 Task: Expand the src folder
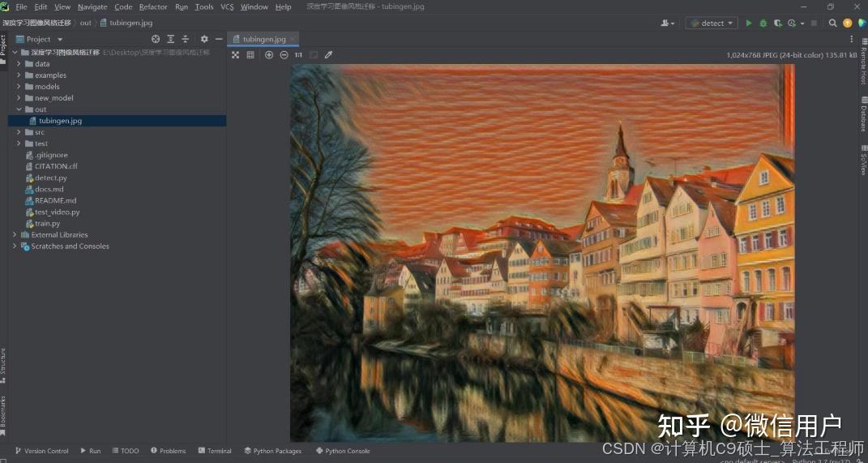(x=19, y=132)
